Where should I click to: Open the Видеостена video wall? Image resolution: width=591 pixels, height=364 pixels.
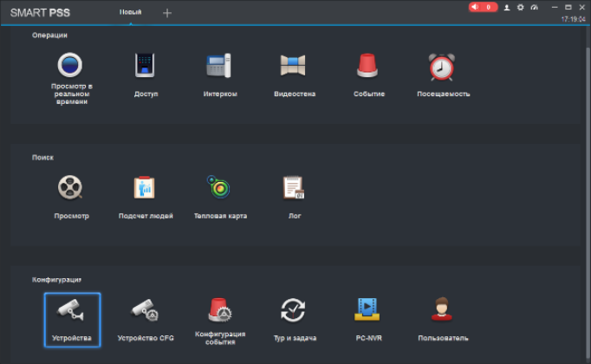(x=294, y=66)
